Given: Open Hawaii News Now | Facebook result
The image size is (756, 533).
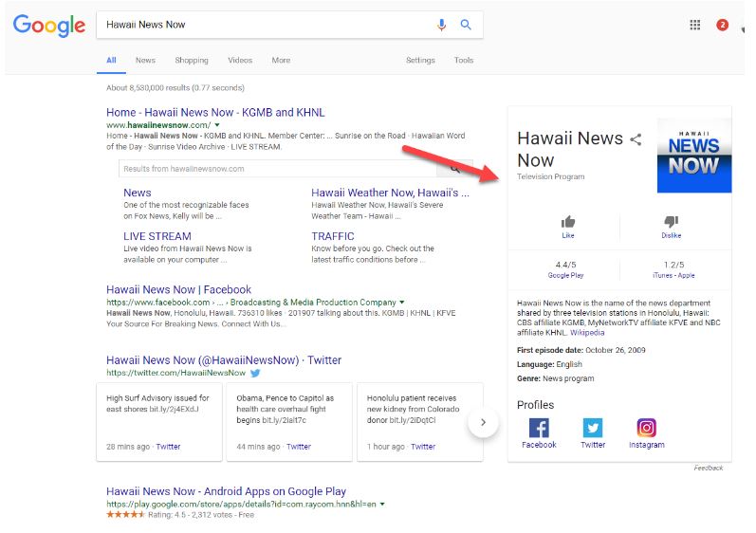Looking at the screenshot, I should (x=179, y=289).
